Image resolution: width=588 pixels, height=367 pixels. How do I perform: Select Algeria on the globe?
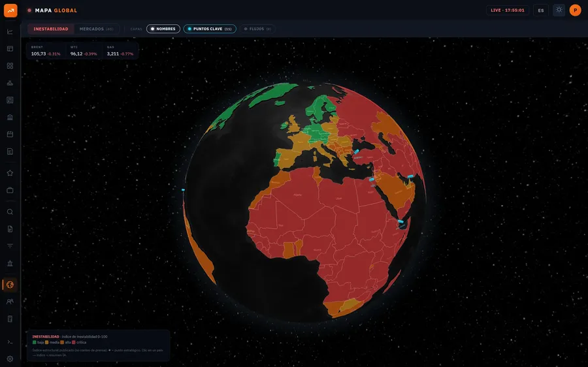pyautogui.click(x=296, y=195)
